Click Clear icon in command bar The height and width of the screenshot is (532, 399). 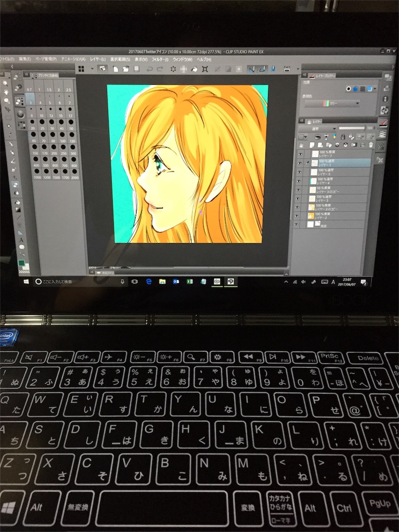[x=173, y=69]
